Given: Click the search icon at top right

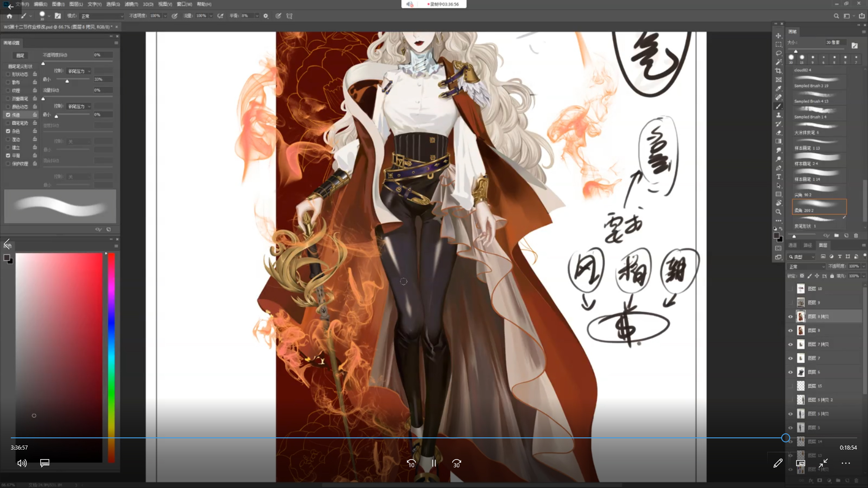Looking at the screenshot, I should point(836,16).
